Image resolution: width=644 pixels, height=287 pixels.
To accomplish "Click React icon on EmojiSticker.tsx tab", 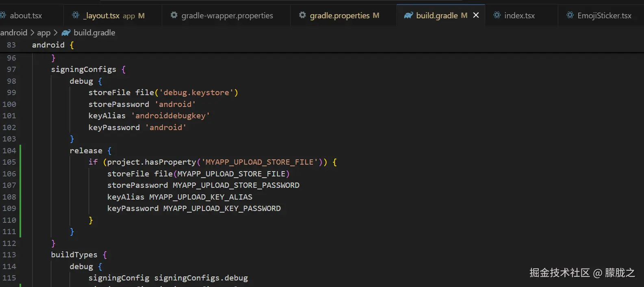I will point(570,15).
